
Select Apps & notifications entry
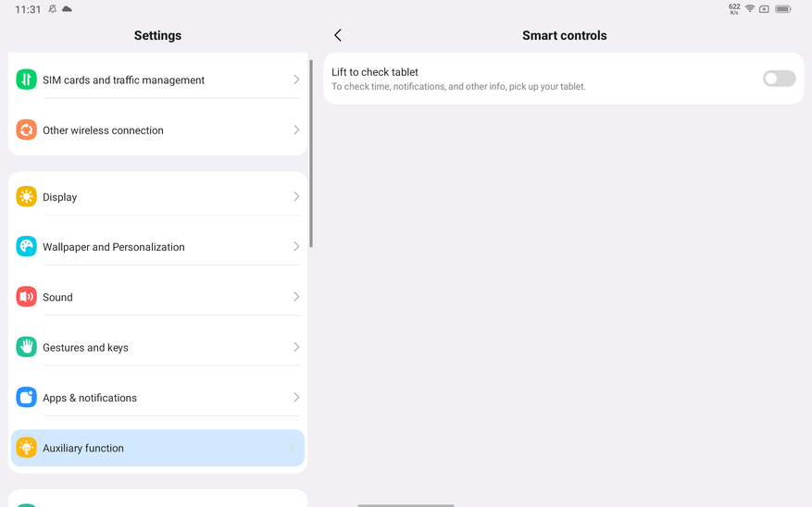(x=157, y=397)
